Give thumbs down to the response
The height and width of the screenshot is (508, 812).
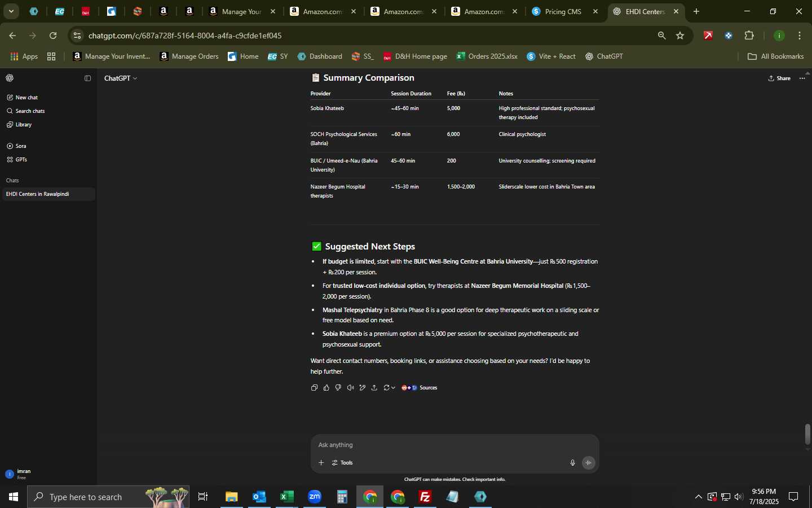point(338,388)
